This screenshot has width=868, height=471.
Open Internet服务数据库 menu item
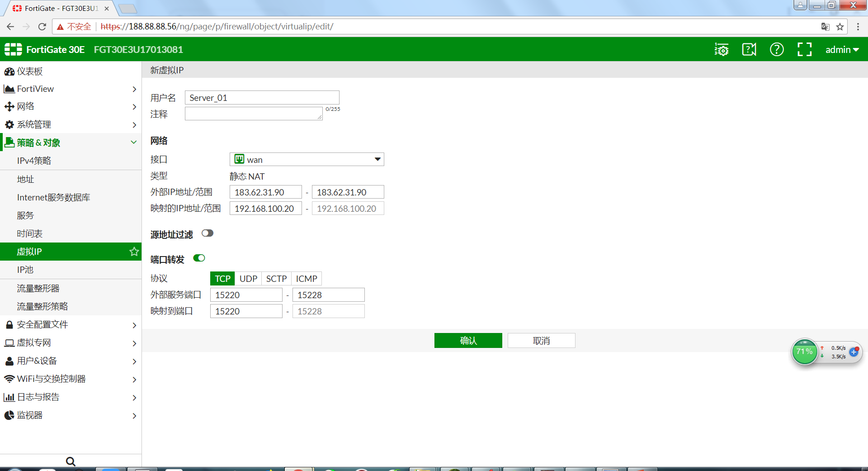[x=71, y=197]
